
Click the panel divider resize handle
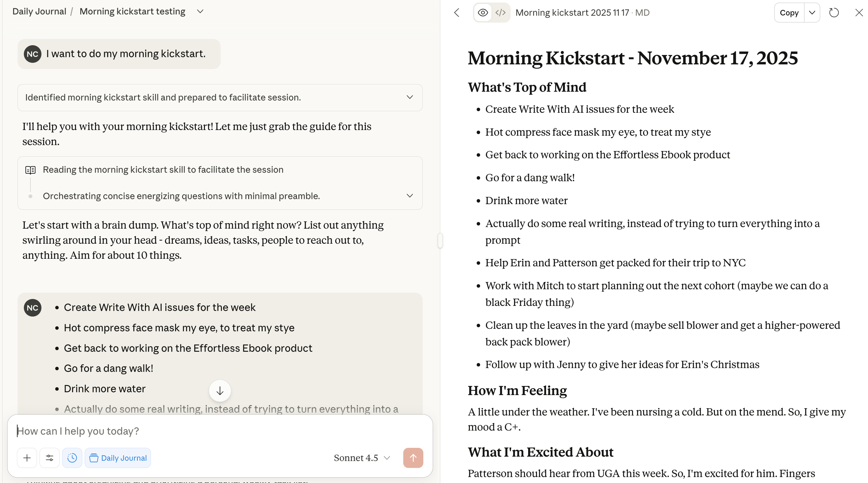click(440, 241)
